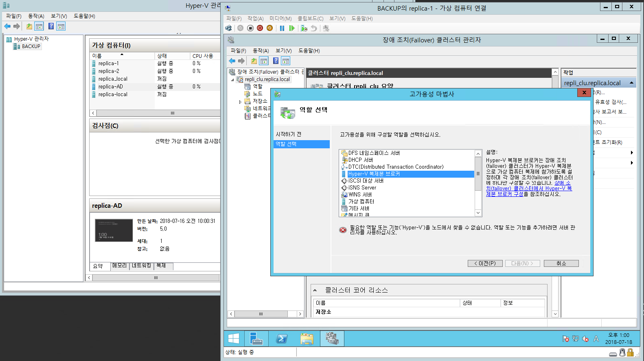The width and height of the screenshot is (644, 361).
Task: Open 클립보드(C) menu in VM connection window
Action: (310, 19)
